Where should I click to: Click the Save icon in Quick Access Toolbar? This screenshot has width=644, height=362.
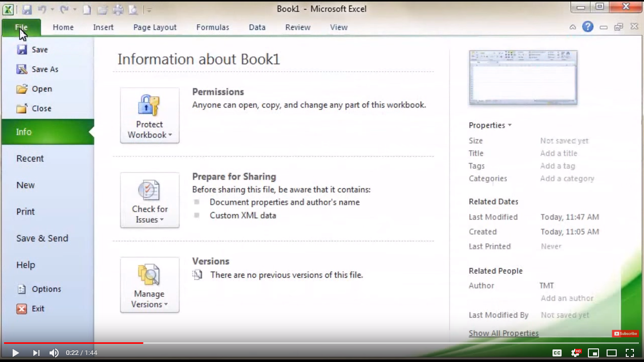[x=27, y=9]
